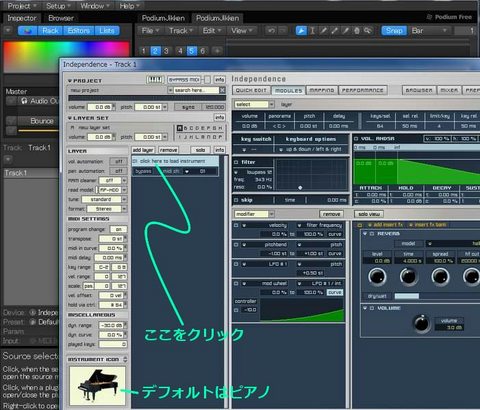Switch to the MAPPING tab
The image size is (480, 410).
321,90
